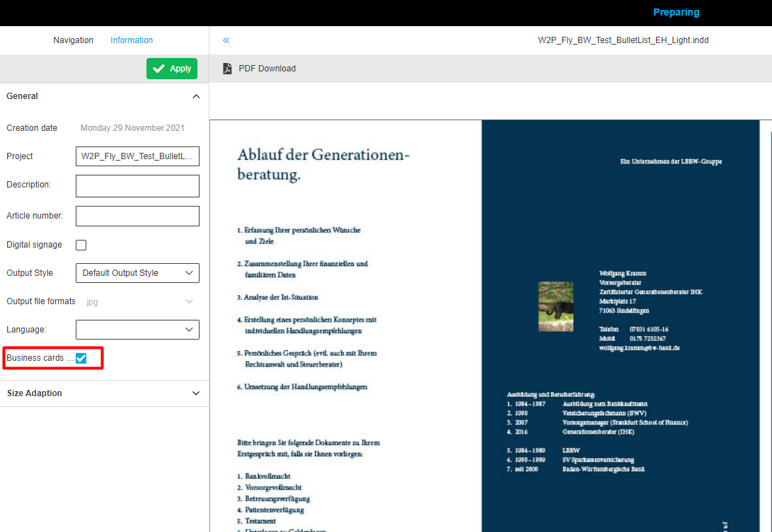The width and height of the screenshot is (772, 532).
Task: Click the creation date value text
Action: click(x=132, y=128)
